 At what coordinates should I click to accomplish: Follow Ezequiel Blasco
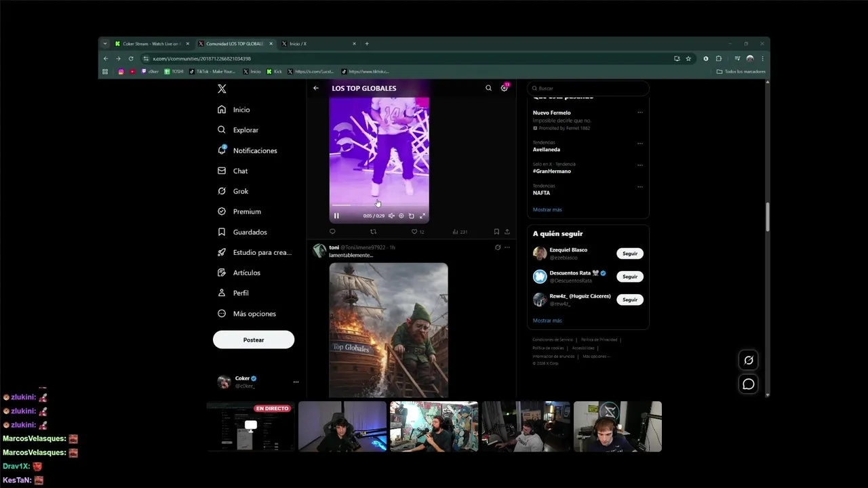[630, 253]
